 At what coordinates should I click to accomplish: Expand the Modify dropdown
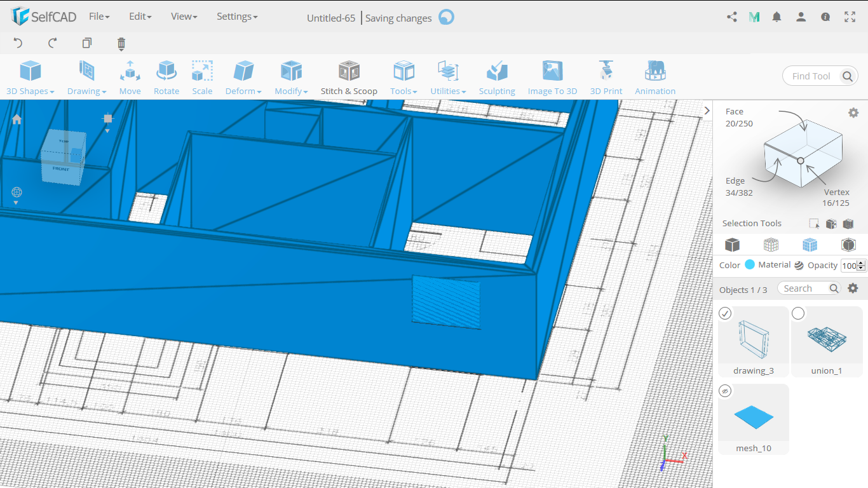click(x=291, y=78)
